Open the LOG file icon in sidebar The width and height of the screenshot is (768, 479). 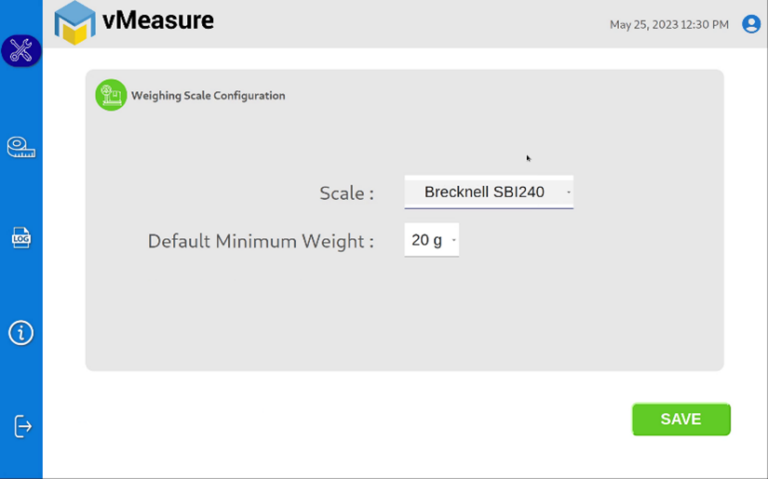(x=21, y=238)
